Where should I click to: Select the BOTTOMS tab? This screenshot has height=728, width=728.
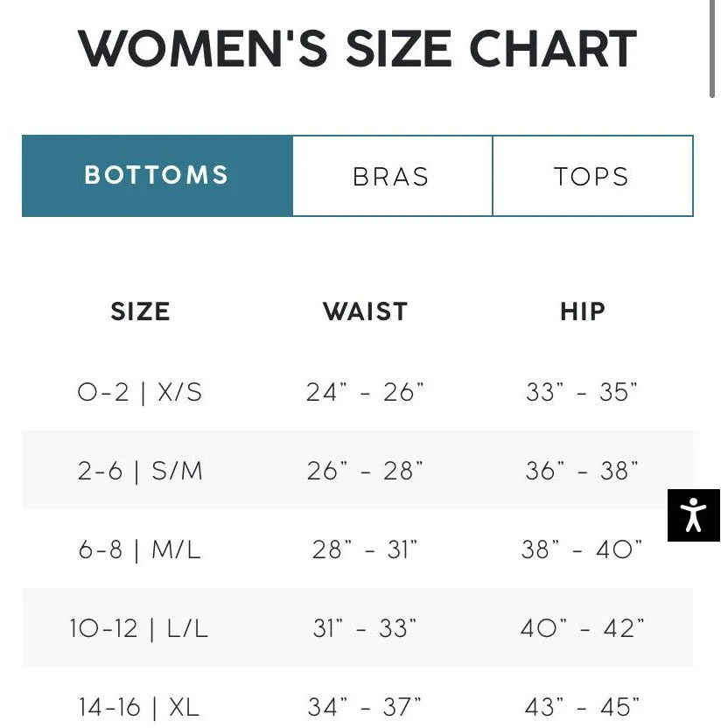[157, 176]
